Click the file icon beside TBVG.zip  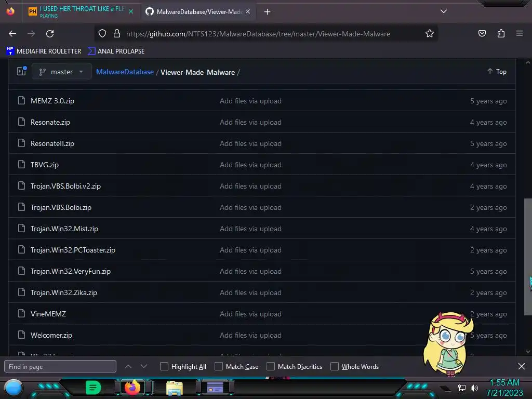(21, 164)
